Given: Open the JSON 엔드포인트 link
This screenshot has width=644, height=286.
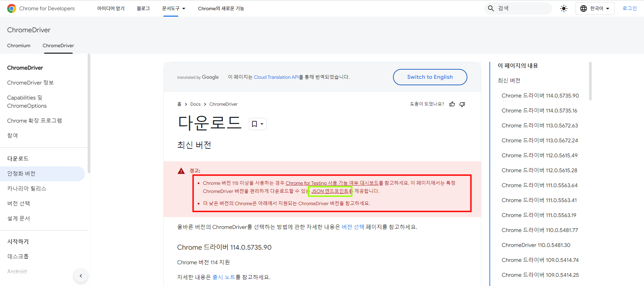Looking at the screenshot, I should coord(330,191).
